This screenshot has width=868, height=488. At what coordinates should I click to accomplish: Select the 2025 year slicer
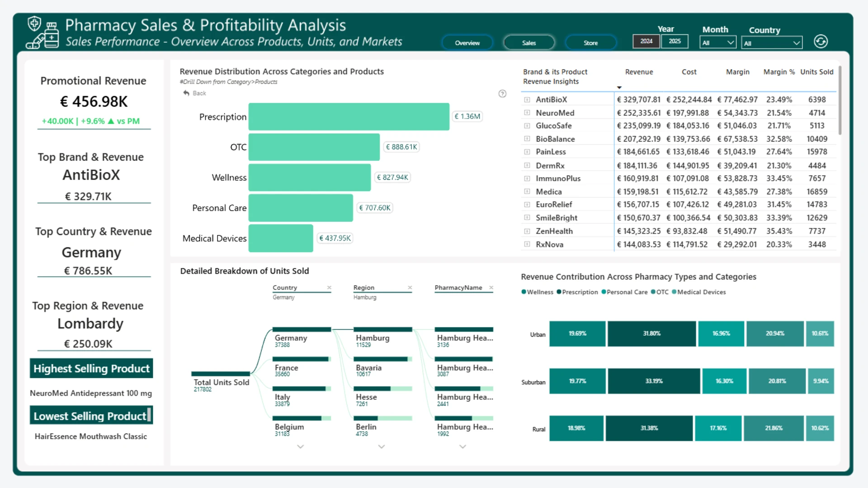click(x=675, y=41)
